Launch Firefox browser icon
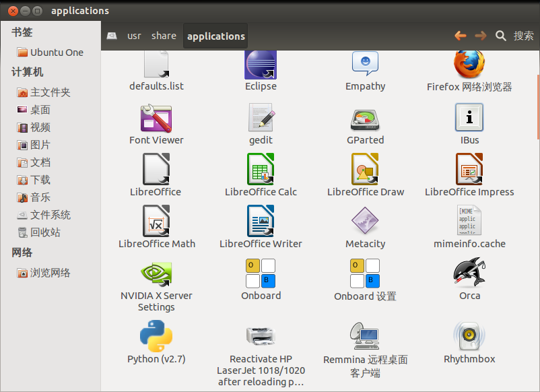 coord(469,65)
